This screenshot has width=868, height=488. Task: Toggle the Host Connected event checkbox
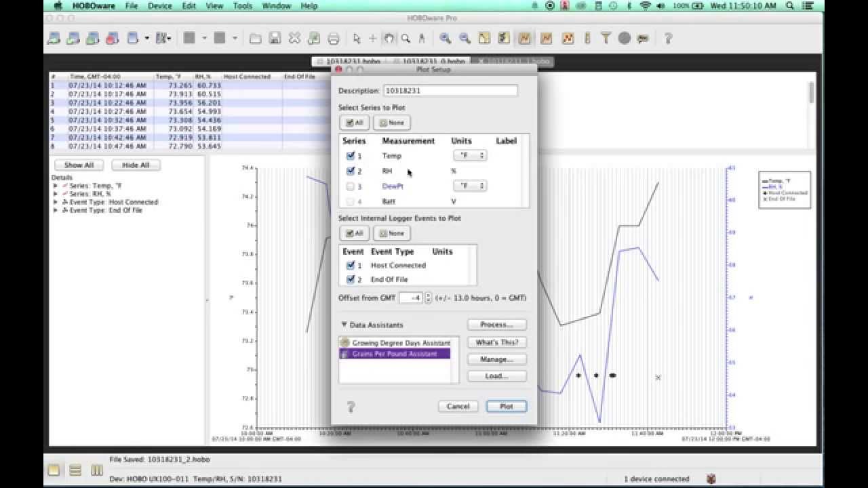click(x=351, y=265)
